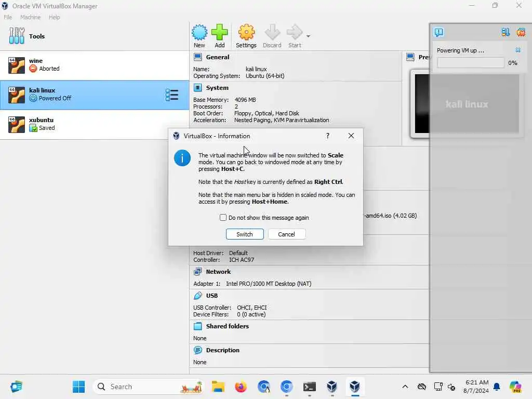Click the taskbar Search box
The height and width of the screenshot is (399, 532).
tap(148, 387)
